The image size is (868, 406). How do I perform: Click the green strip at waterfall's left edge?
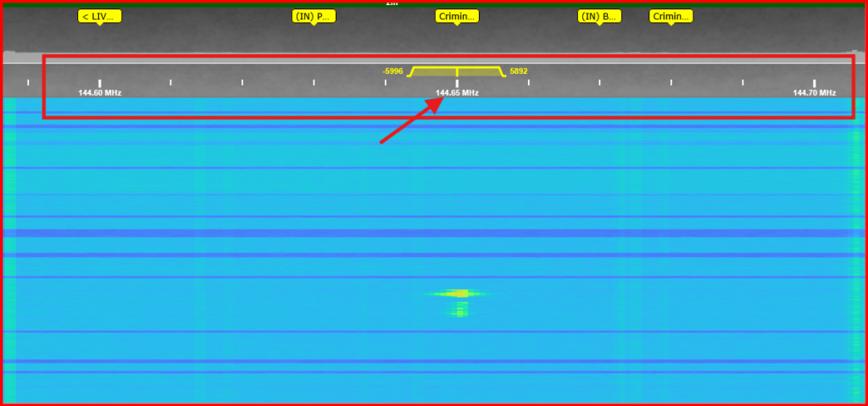9,254
